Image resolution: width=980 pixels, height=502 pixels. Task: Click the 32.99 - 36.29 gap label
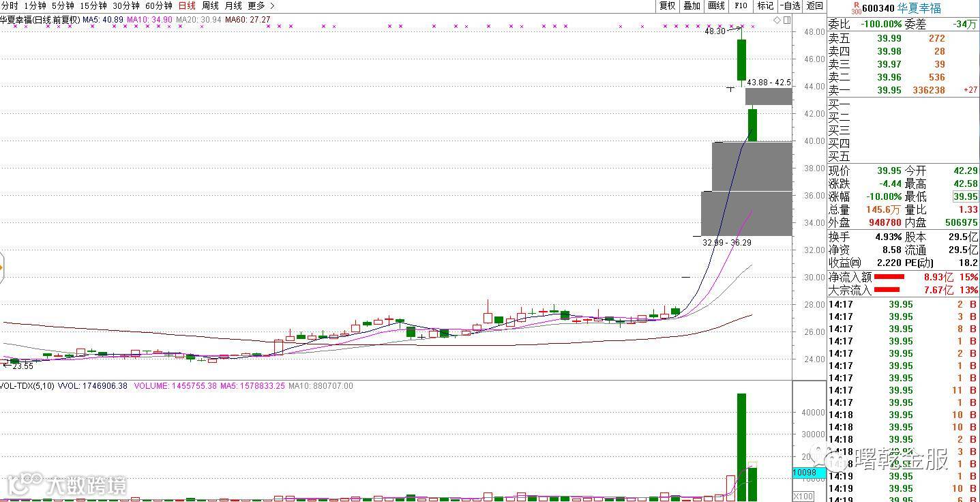click(727, 242)
